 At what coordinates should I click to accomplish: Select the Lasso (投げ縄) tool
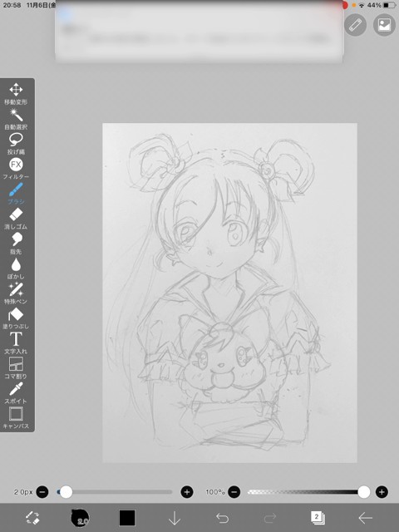click(x=16, y=144)
